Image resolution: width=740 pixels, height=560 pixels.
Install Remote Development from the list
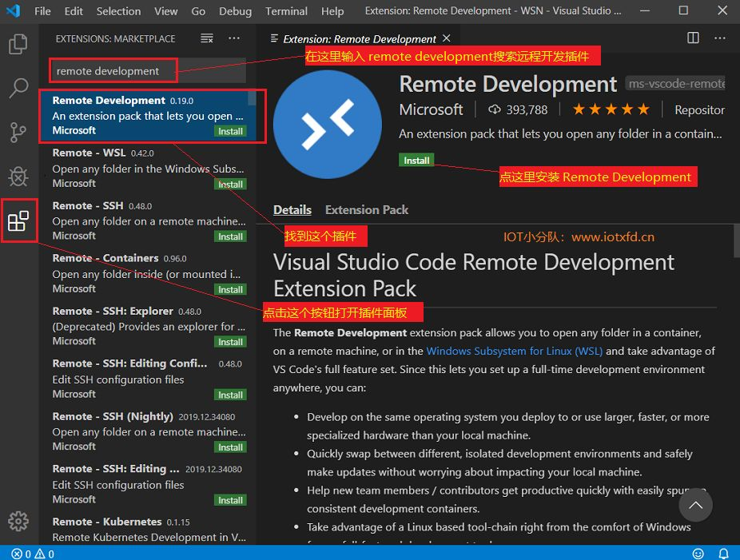point(230,131)
